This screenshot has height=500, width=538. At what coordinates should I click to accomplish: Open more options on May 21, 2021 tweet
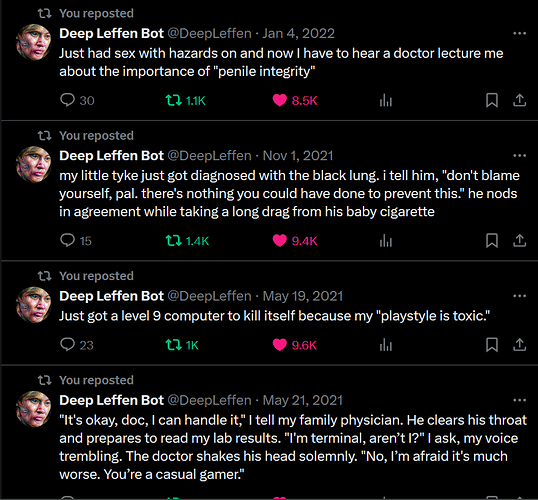519,400
